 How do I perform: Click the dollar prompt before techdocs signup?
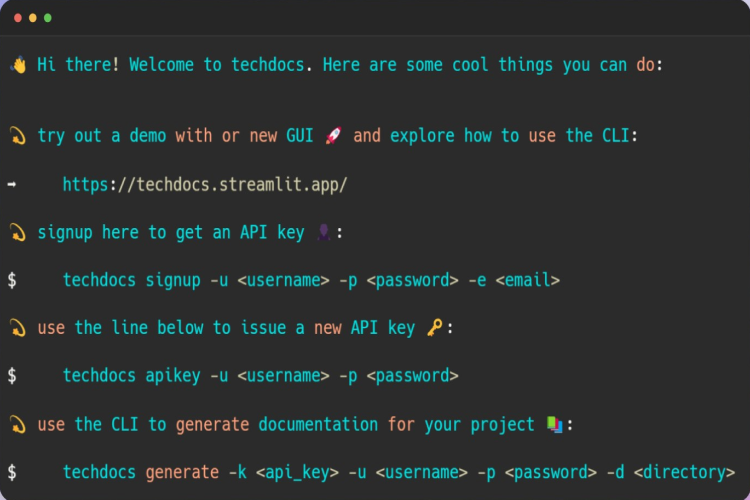coord(12,280)
